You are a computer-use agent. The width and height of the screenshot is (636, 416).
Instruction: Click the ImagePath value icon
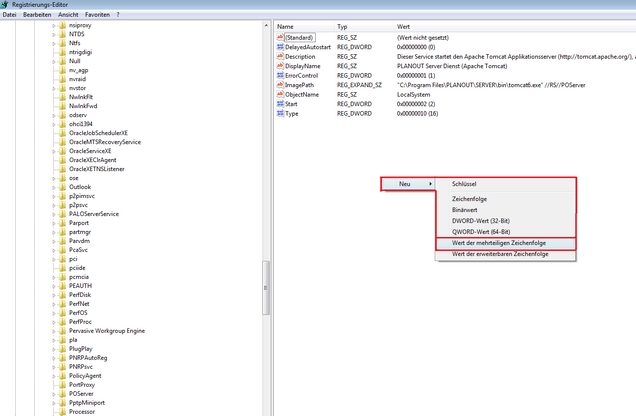point(280,85)
